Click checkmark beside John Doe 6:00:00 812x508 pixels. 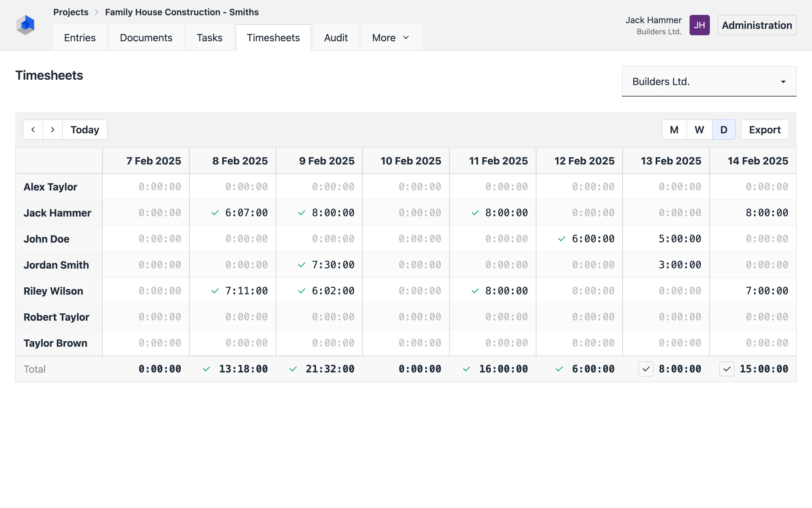click(562, 239)
